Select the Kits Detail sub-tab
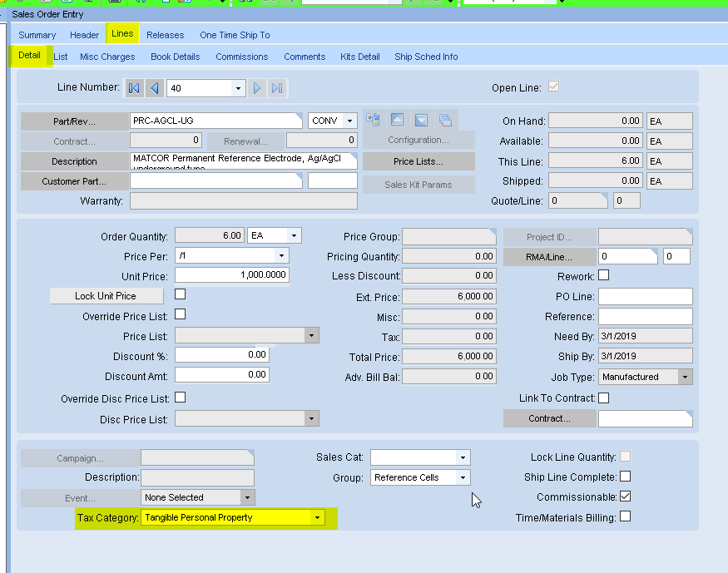 point(359,57)
